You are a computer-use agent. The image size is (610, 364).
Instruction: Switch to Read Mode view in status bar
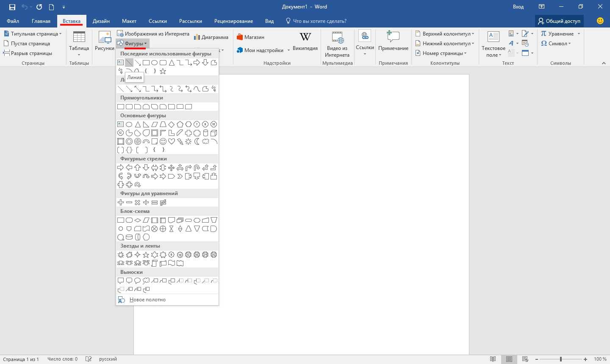tap(493, 359)
